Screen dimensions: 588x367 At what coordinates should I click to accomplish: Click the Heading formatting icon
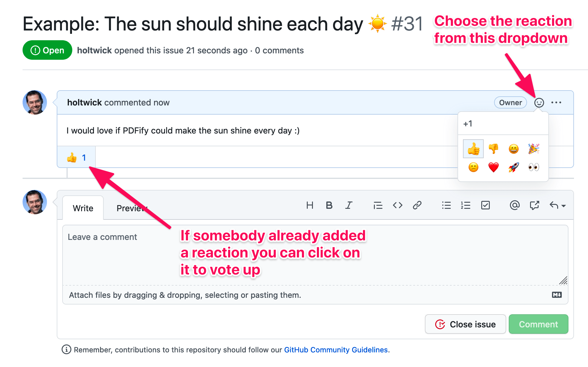[310, 205]
